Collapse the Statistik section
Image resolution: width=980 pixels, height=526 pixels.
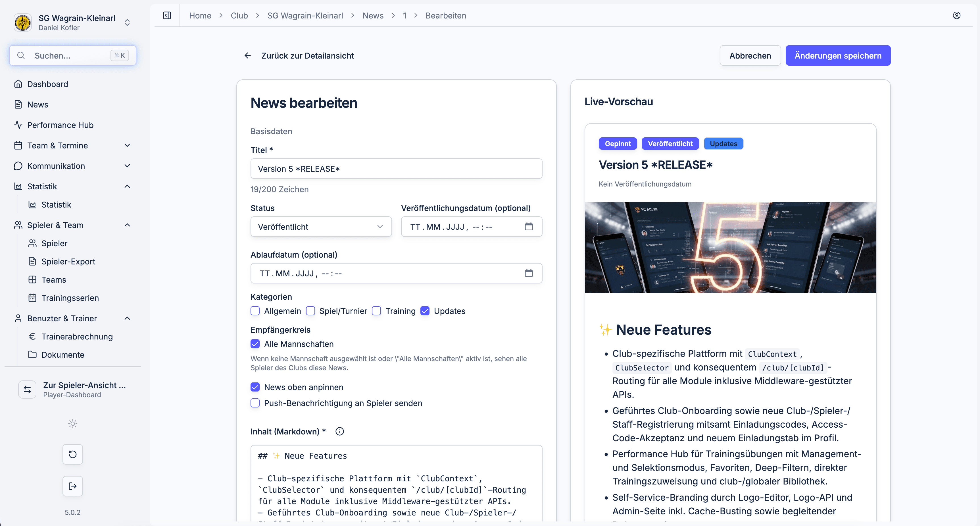(73, 187)
